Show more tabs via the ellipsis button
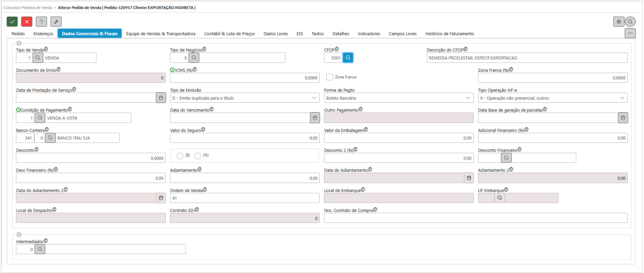644x273 pixels. 630,33
